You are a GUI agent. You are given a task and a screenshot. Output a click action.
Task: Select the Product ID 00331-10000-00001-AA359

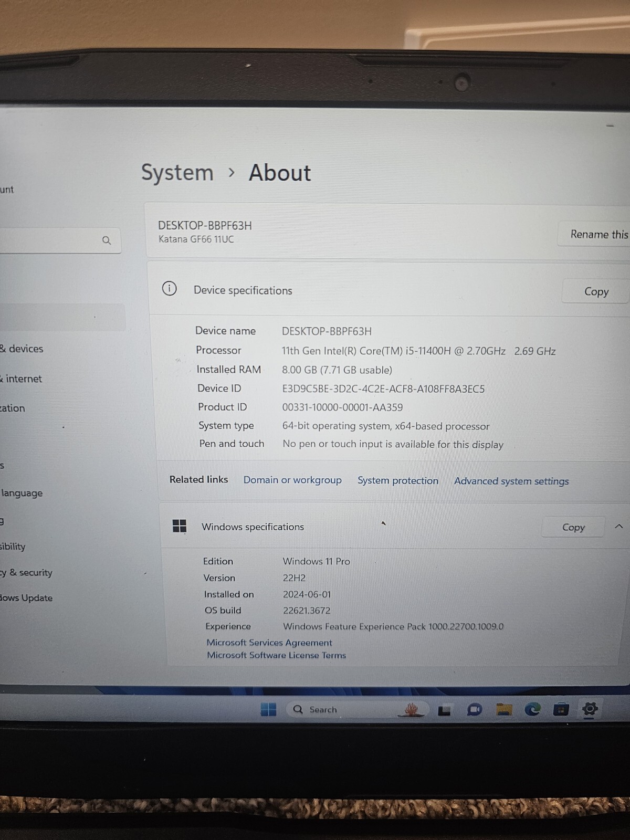342,407
